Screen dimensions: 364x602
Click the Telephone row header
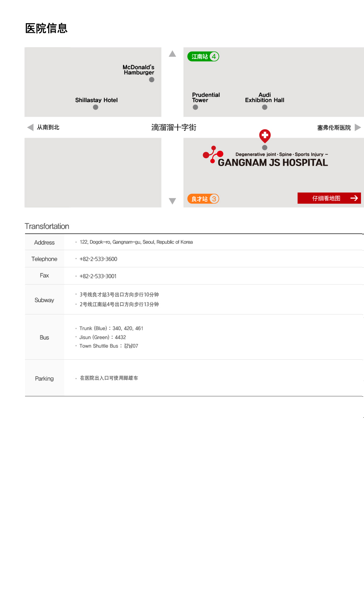click(44, 259)
